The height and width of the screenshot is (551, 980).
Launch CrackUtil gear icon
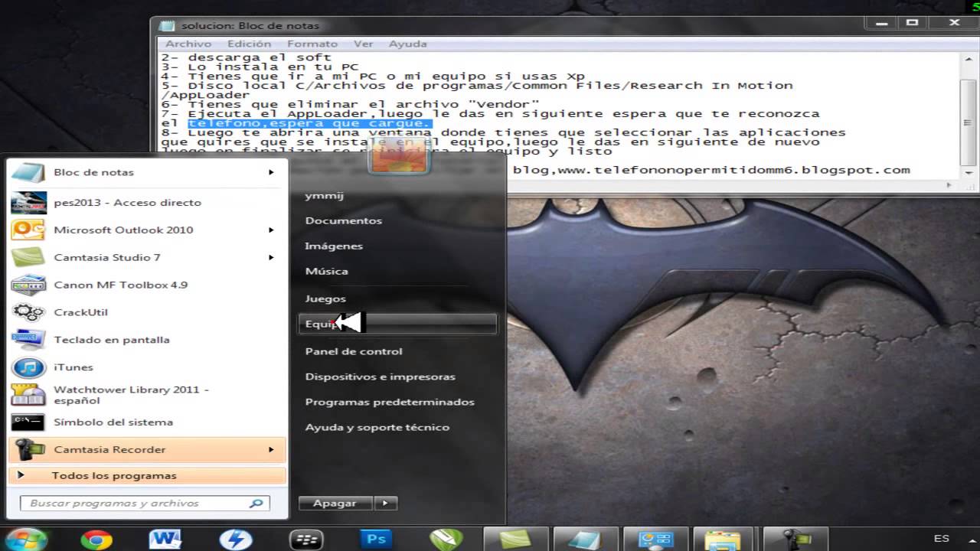click(x=28, y=312)
